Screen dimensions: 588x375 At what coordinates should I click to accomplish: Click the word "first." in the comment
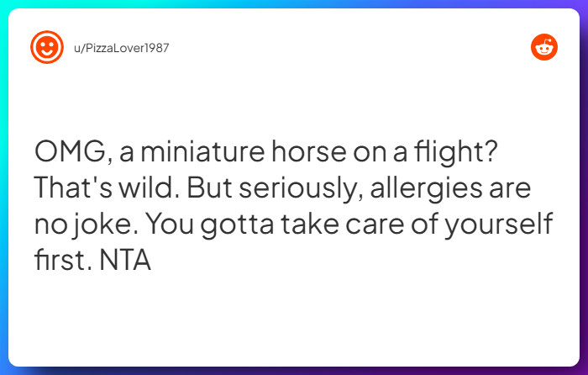[x=63, y=260]
